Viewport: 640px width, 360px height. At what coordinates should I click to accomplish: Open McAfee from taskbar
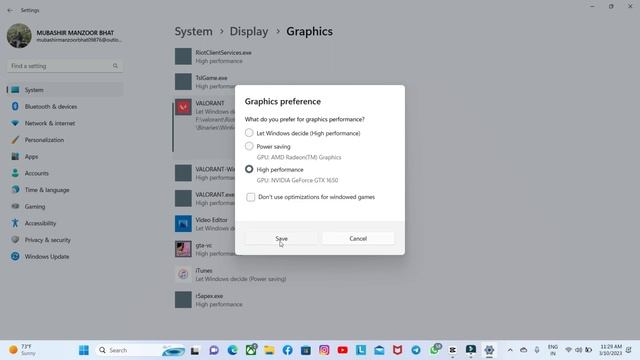pyautogui.click(x=398, y=350)
